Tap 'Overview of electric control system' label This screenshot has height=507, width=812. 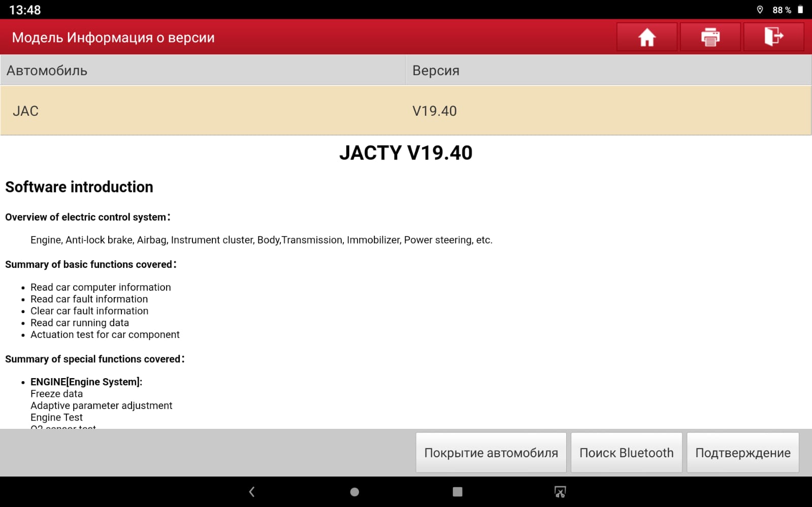click(x=88, y=217)
